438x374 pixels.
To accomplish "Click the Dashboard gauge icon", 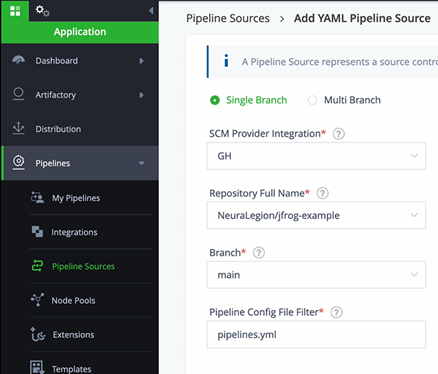I will 19,60.
